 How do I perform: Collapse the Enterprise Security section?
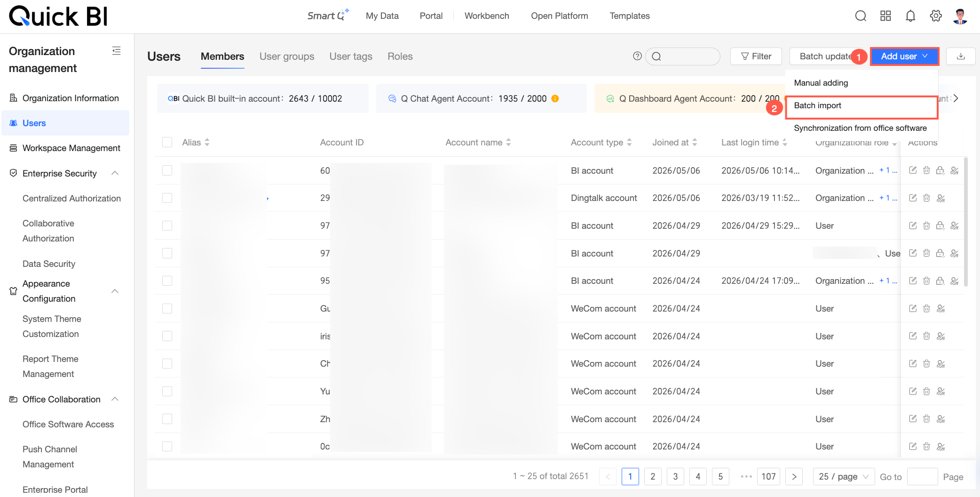(115, 173)
